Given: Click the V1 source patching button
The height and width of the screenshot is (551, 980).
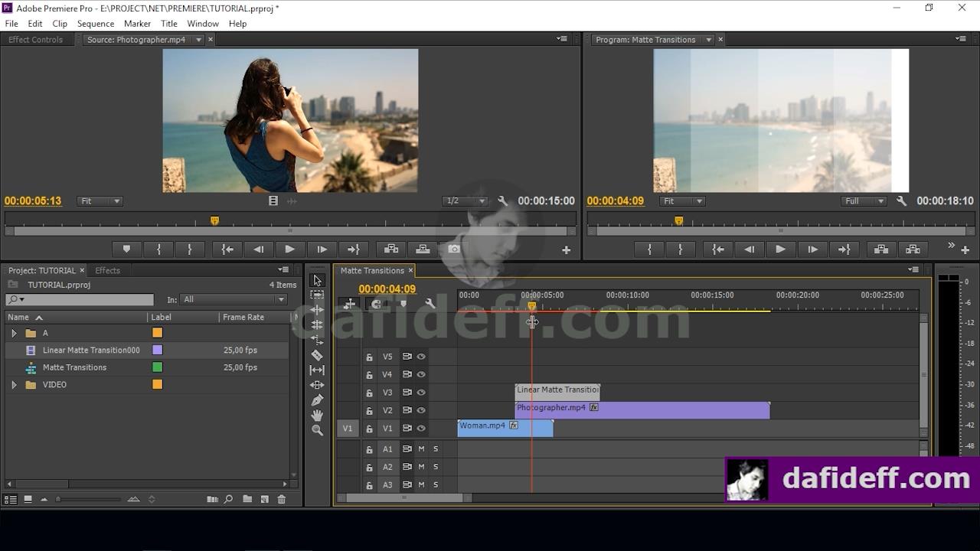Looking at the screenshot, I should coord(348,429).
